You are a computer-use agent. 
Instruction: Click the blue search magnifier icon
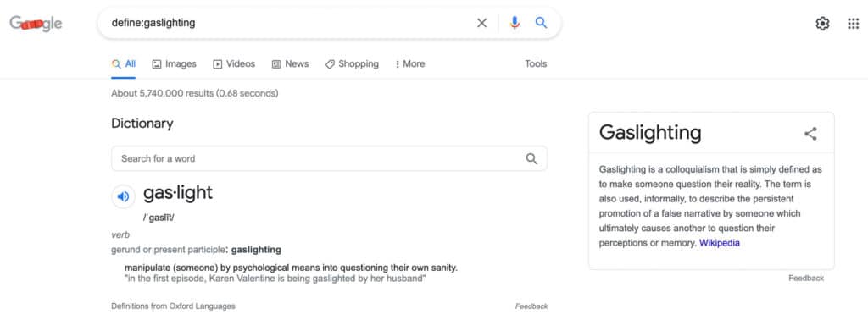(542, 23)
